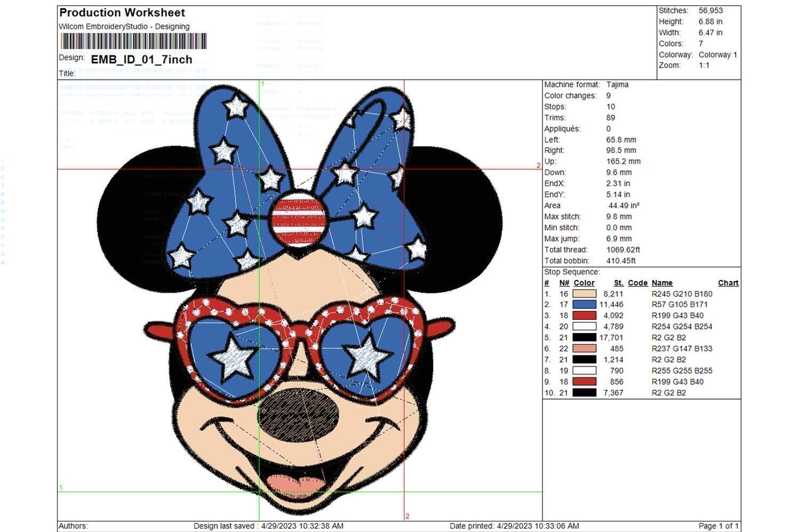Click the 'Authors:' label in the footer
The width and height of the screenshot is (800, 532).
[73, 526]
